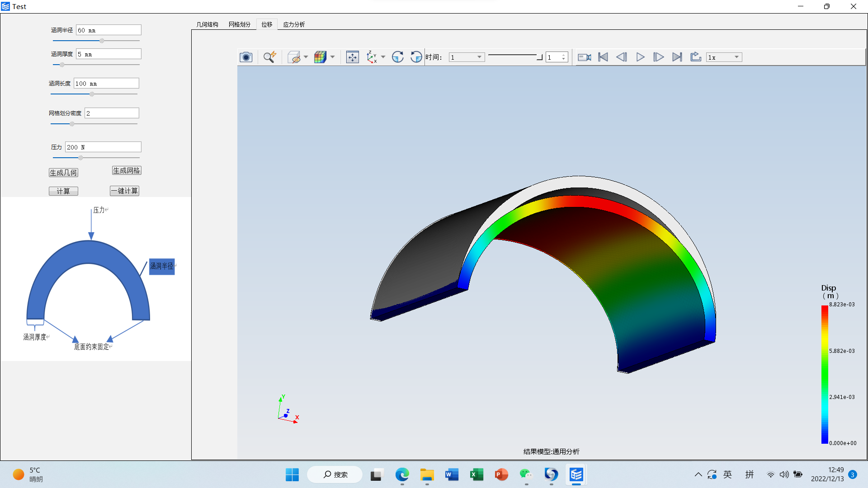Click the 涵洞长度 input field
The height and width of the screenshot is (488, 868).
pyautogui.click(x=106, y=83)
